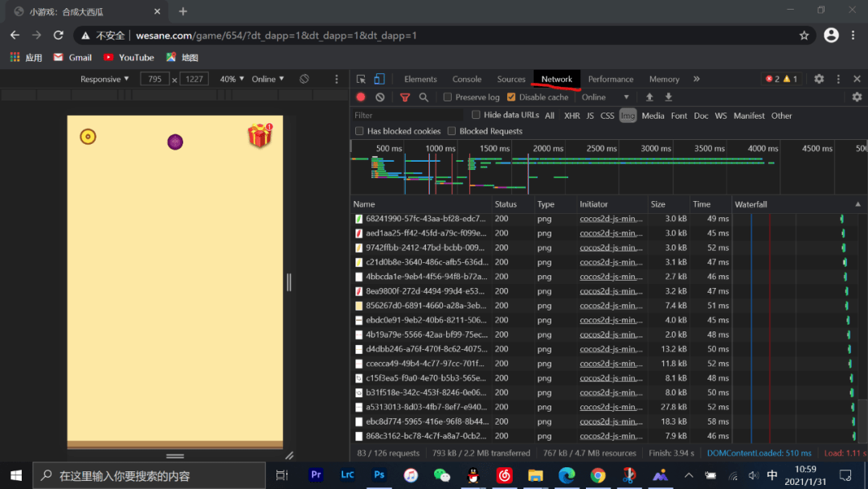Open network search magnifier

click(x=424, y=97)
